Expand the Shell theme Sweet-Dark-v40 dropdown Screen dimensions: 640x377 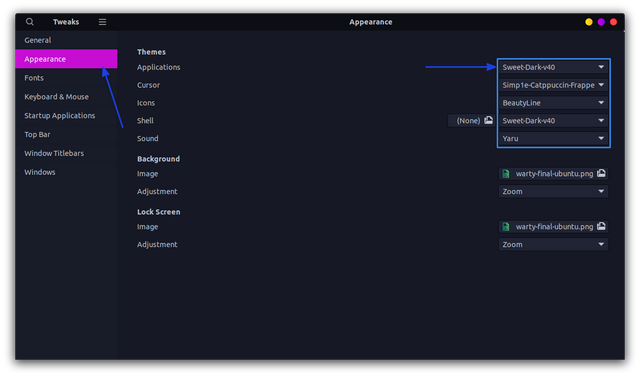[x=553, y=120]
